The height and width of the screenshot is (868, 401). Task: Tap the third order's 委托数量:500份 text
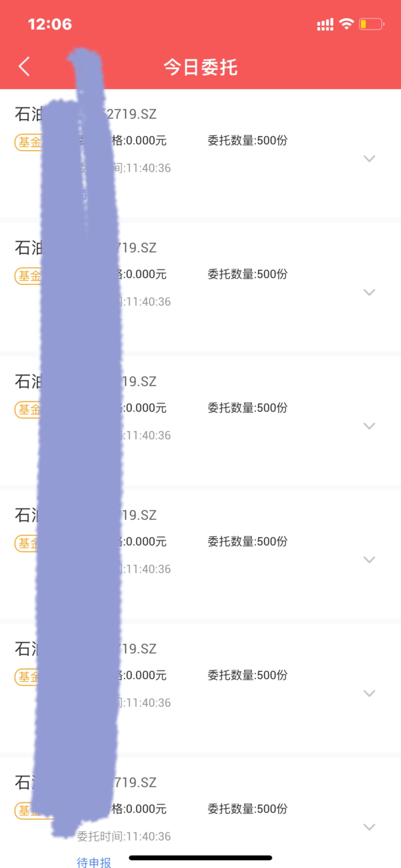pyautogui.click(x=247, y=408)
